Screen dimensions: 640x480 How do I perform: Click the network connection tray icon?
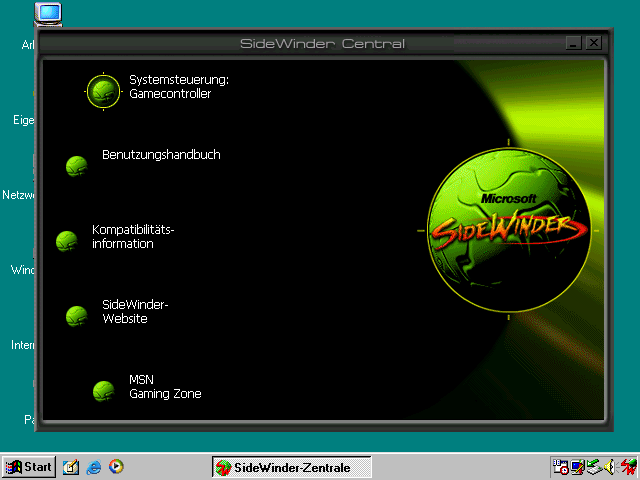pos(594,467)
